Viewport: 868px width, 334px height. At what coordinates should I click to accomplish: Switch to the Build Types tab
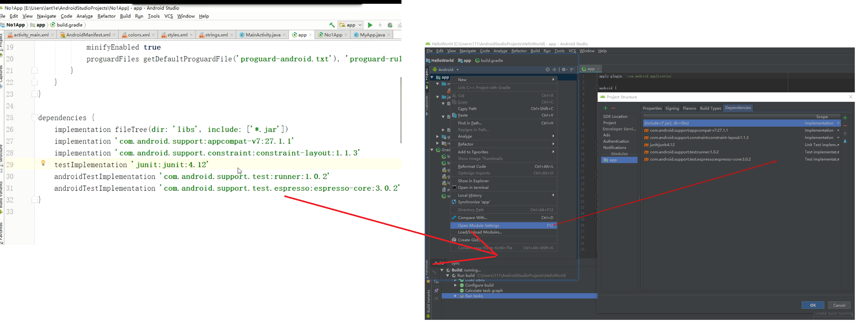click(x=710, y=108)
